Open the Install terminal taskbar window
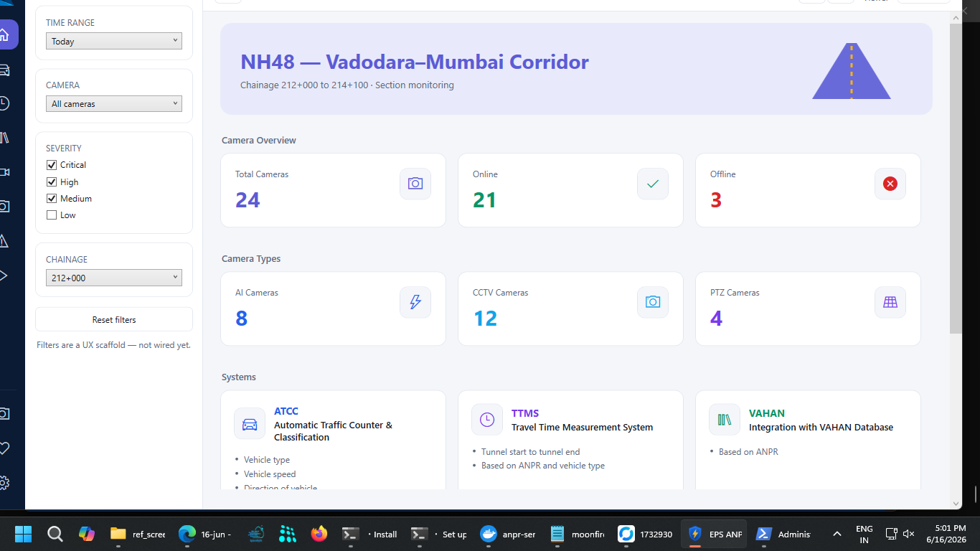The image size is (980, 551). tap(369, 534)
